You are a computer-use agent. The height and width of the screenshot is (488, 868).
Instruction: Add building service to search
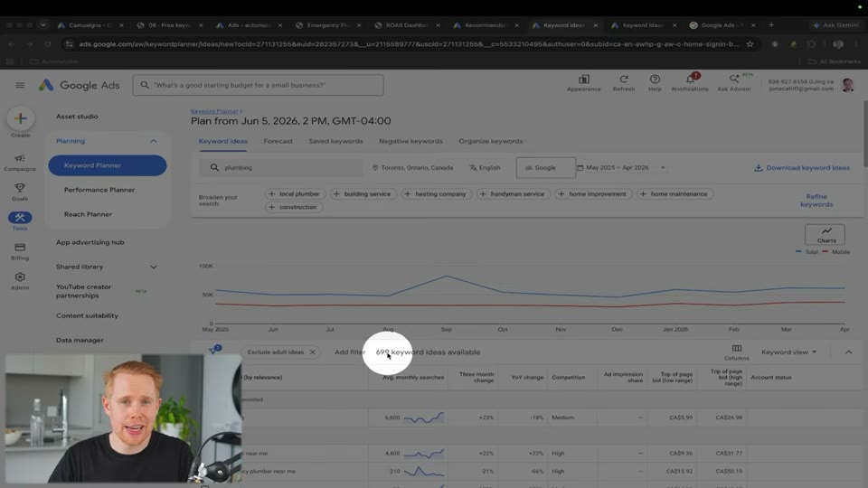tap(363, 193)
